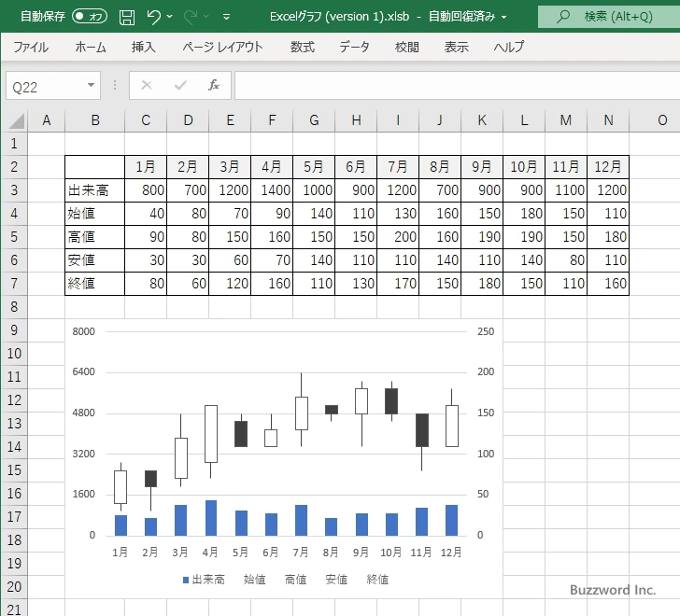The width and height of the screenshot is (680, 616).
Task: Click the formula bar input area
Action: pos(457,86)
